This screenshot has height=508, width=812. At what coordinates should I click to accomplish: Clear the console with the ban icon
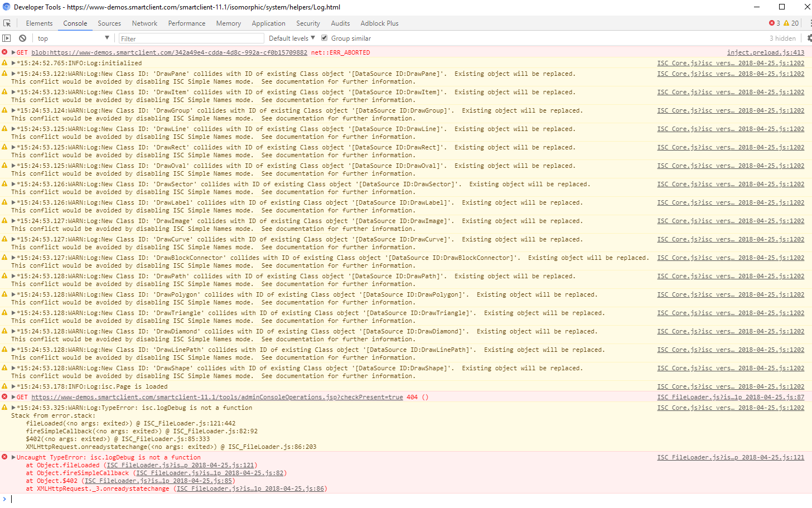tap(22, 38)
